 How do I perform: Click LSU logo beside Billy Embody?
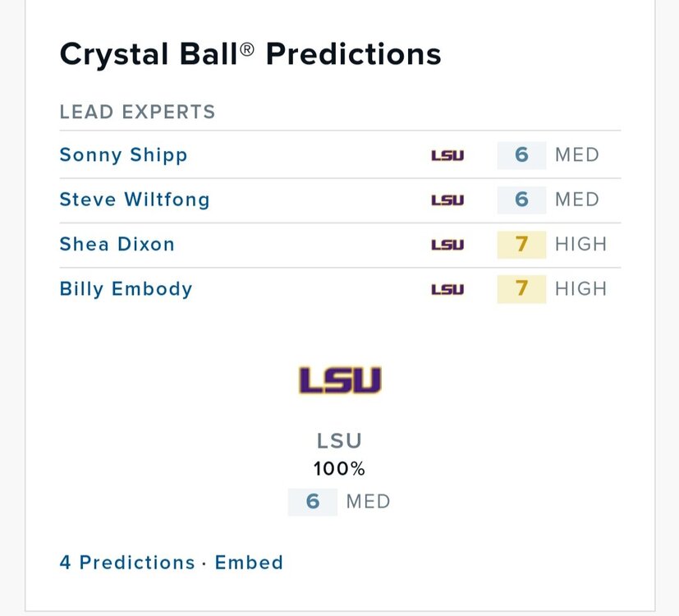pos(447,289)
